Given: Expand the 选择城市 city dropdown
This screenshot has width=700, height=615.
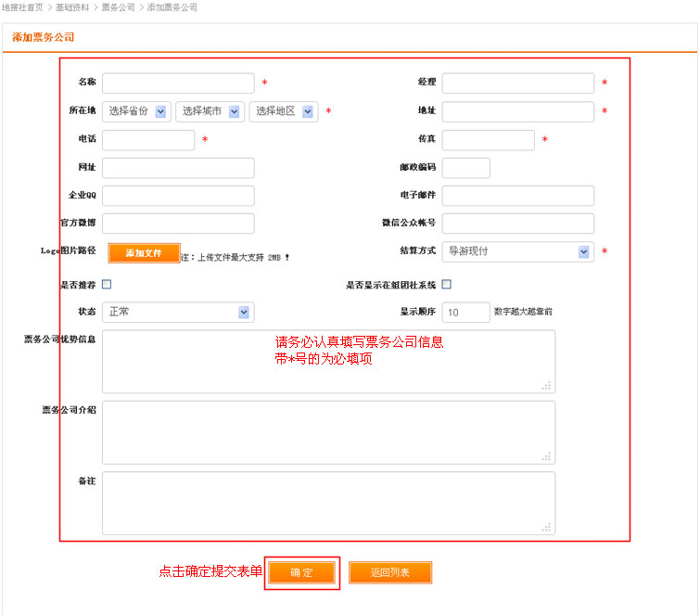Looking at the screenshot, I should pyautogui.click(x=210, y=111).
